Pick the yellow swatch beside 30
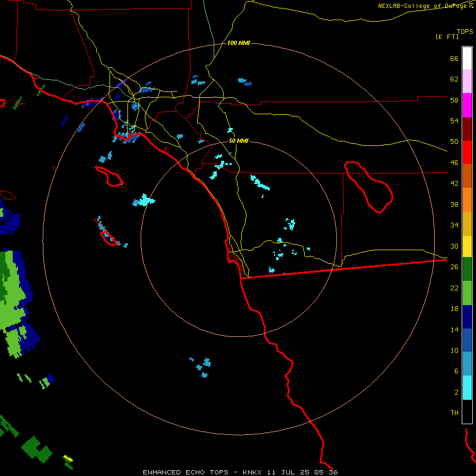Screen dimensions: 476x476 467,246
